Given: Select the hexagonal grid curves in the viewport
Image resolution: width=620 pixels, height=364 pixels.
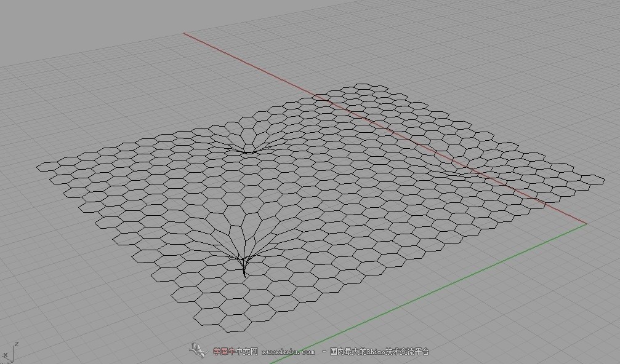Looking at the screenshot, I should [x=321, y=207].
